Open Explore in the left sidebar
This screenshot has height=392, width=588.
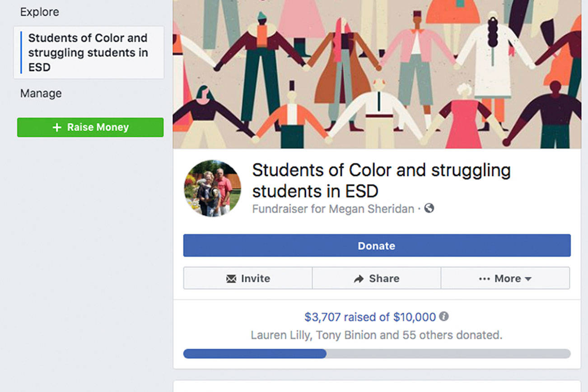(x=39, y=12)
